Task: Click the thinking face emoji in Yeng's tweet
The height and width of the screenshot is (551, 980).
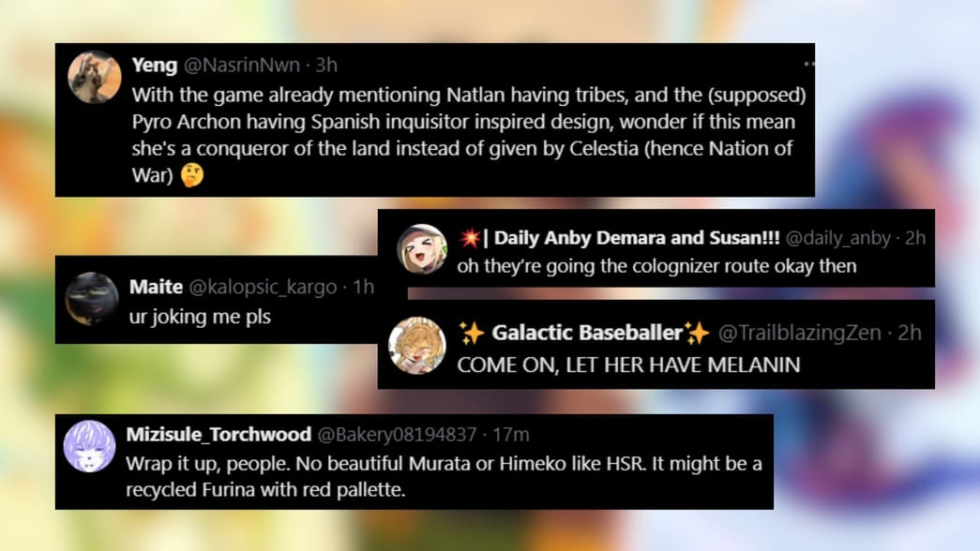Action: click(x=192, y=175)
